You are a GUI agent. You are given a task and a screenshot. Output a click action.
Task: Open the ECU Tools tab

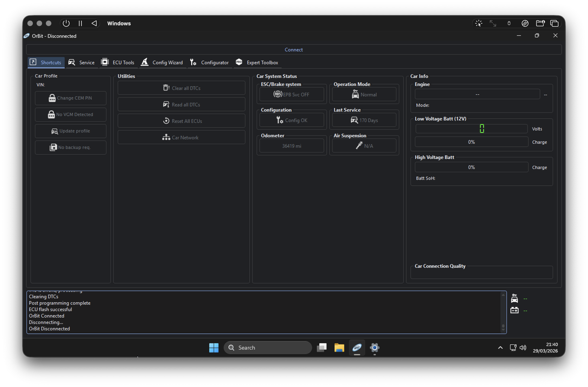click(x=118, y=62)
